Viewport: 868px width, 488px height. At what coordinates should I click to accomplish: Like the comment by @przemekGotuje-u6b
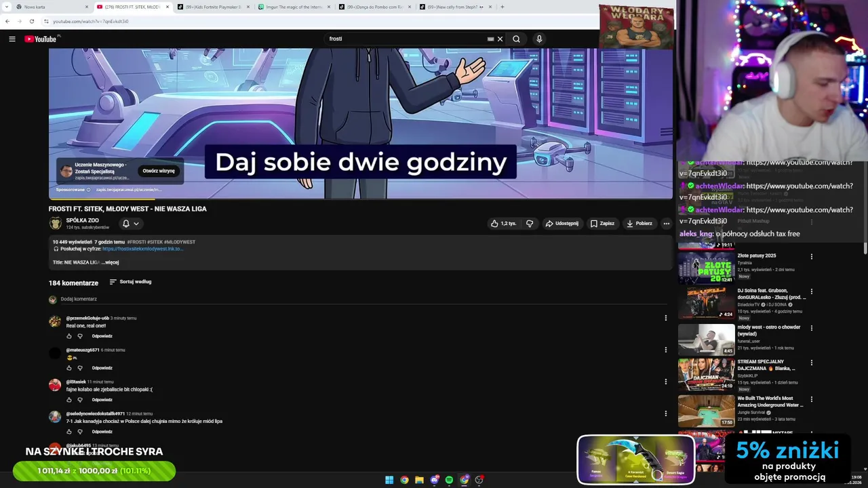[x=69, y=336]
